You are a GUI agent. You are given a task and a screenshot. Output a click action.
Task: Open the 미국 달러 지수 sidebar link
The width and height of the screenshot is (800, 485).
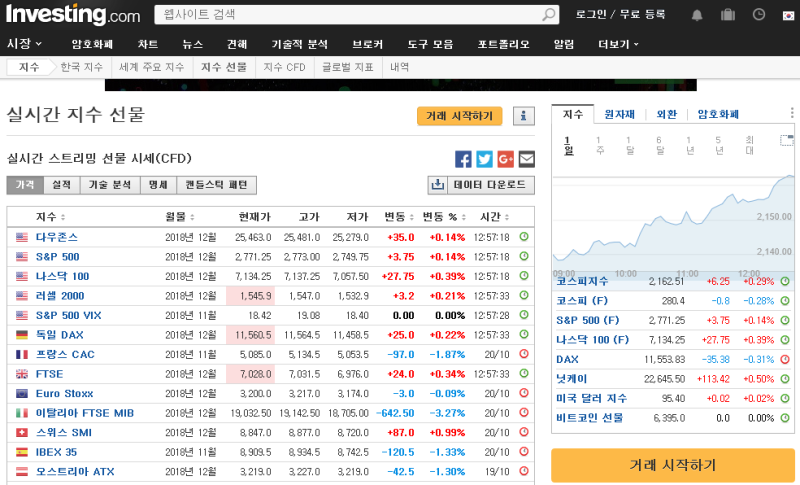point(591,398)
